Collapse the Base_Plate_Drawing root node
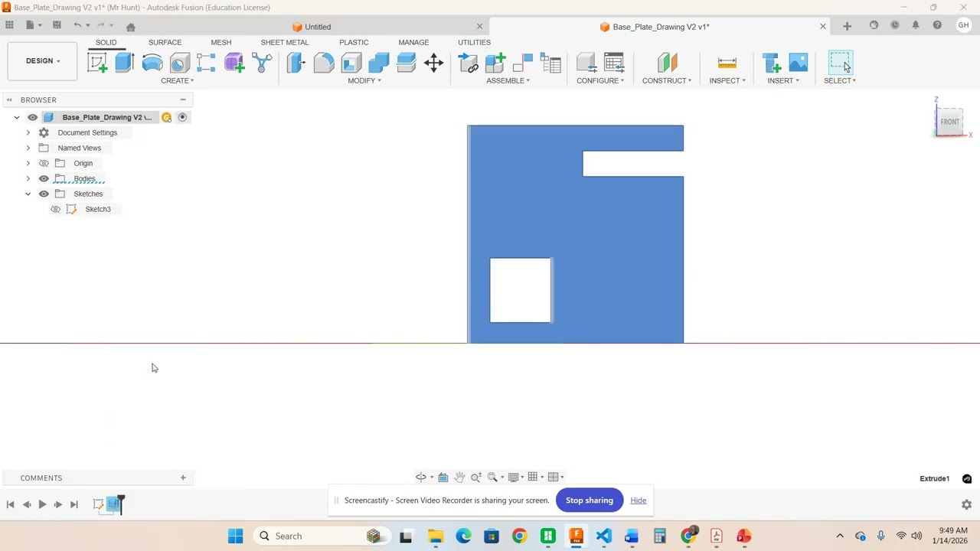The width and height of the screenshot is (980, 551). pos(17,117)
